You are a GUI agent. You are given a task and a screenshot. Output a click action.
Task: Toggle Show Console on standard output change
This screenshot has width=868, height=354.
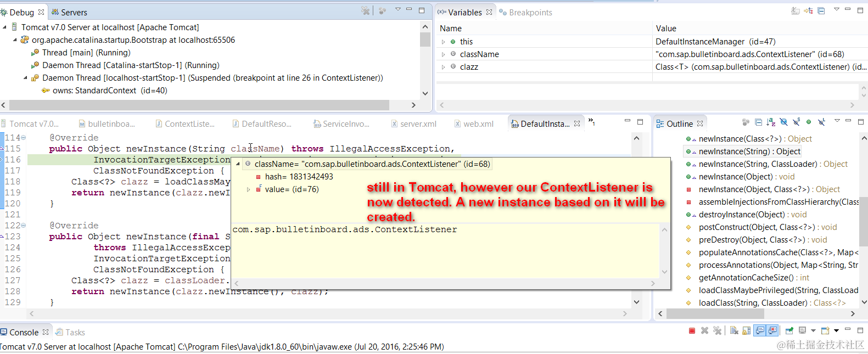click(x=760, y=330)
